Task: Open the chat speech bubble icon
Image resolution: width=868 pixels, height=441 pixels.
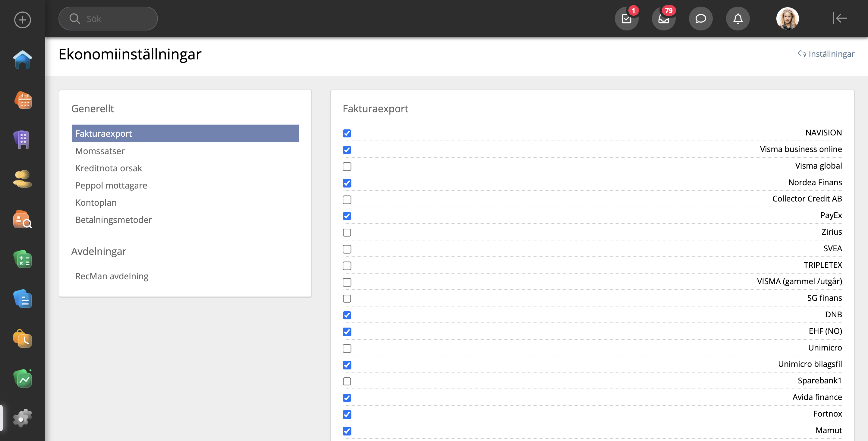Action: [x=700, y=18]
